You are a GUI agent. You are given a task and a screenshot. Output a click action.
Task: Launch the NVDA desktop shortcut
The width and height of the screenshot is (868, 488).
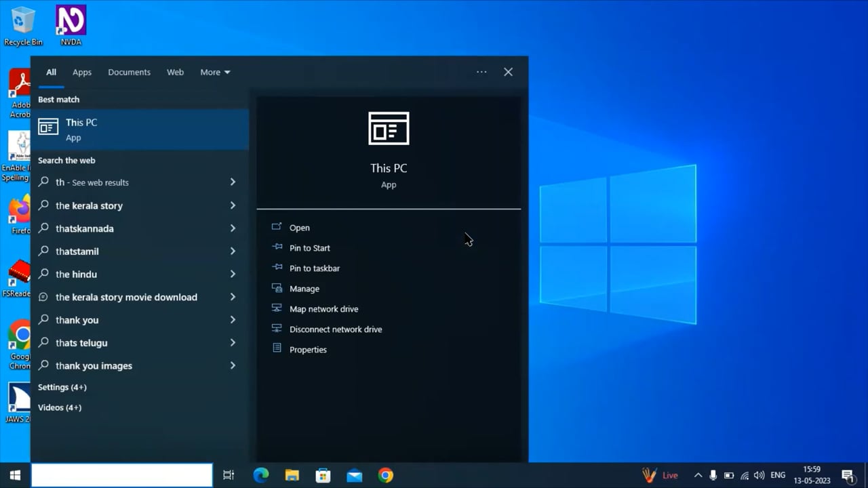(x=71, y=26)
